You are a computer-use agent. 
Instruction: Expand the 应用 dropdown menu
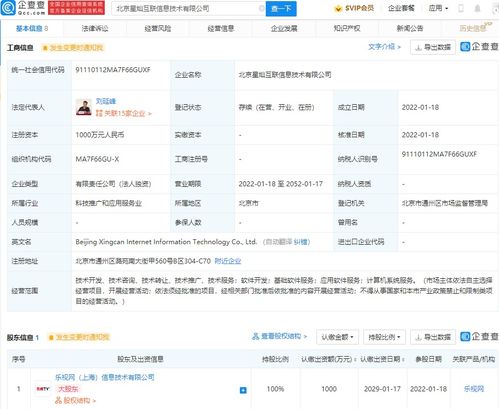coord(438,8)
